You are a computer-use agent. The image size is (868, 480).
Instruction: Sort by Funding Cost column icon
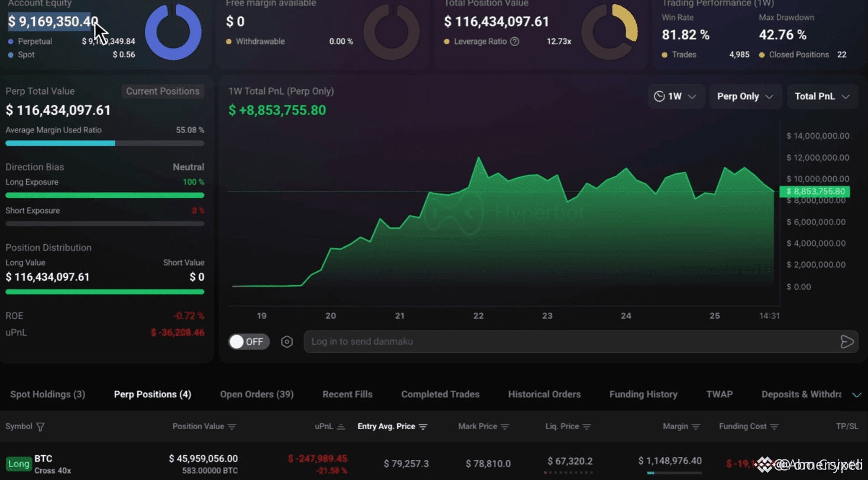(775, 427)
